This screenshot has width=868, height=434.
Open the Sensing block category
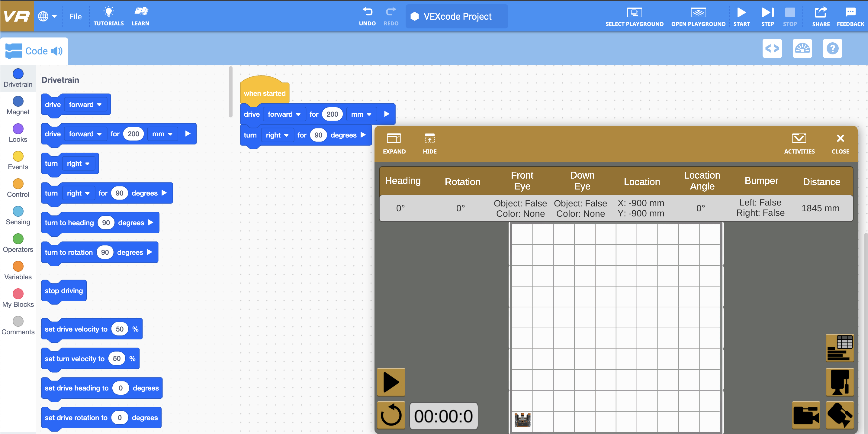18,215
